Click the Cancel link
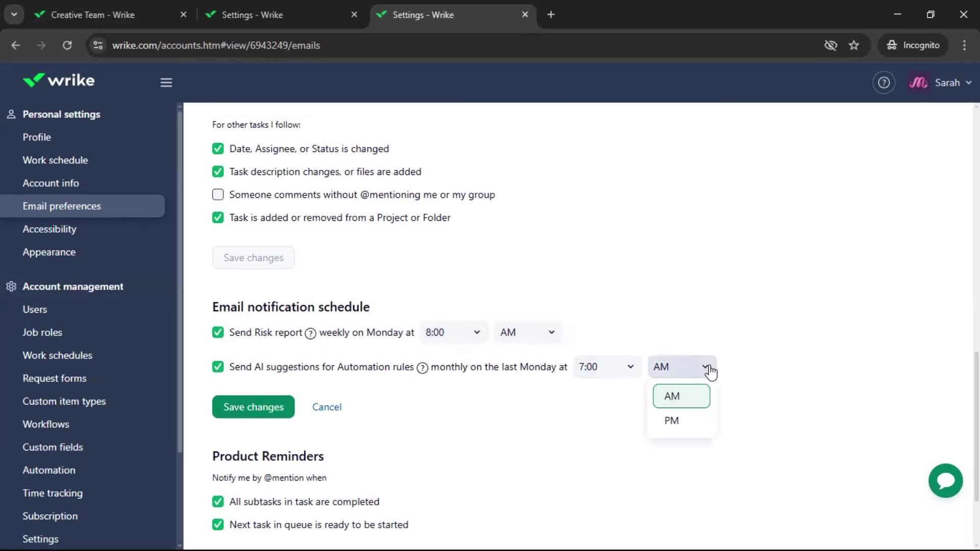The height and width of the screenshot is (551, 980). point(327,407)
